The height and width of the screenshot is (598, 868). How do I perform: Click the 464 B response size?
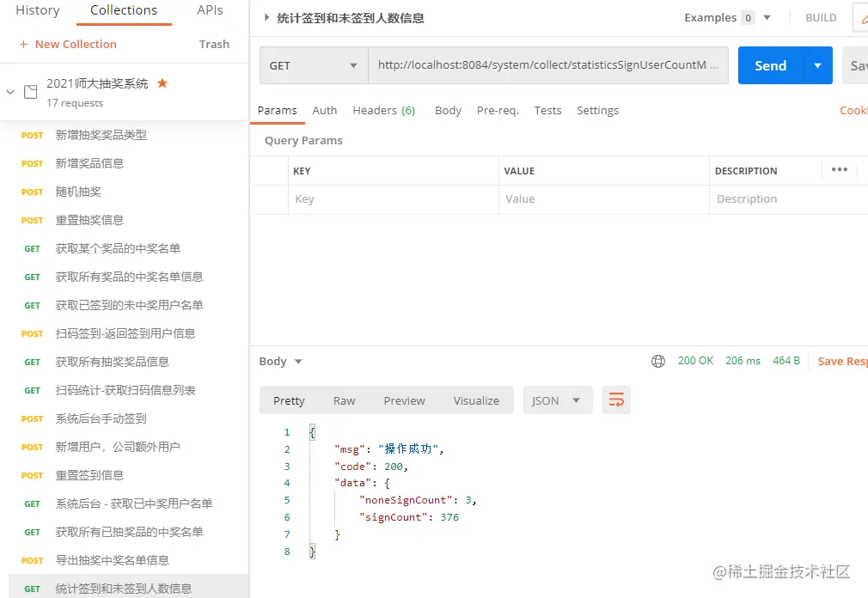click(786, 361)
